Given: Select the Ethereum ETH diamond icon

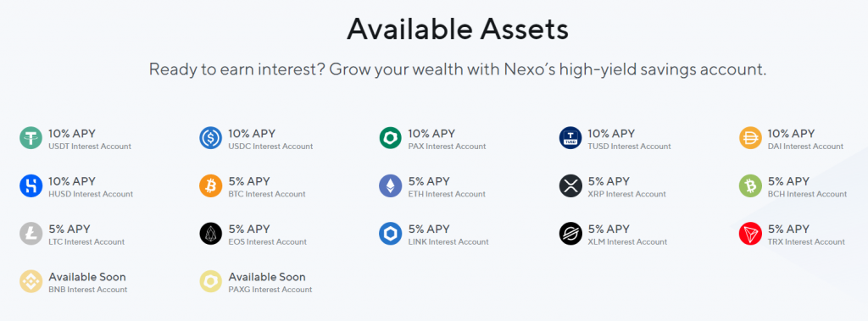Looking at the screenshot, I should (390, 186).
